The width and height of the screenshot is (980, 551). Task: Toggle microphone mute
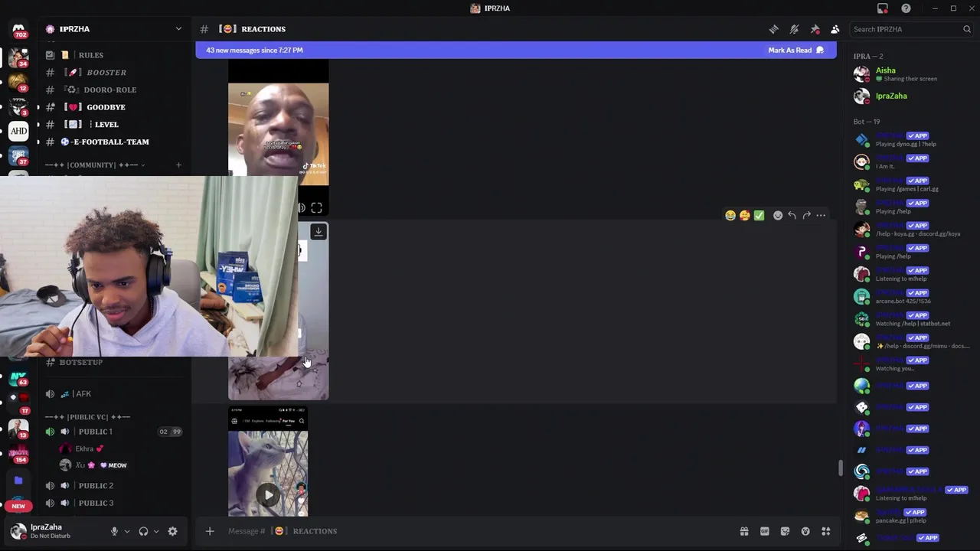114,531
